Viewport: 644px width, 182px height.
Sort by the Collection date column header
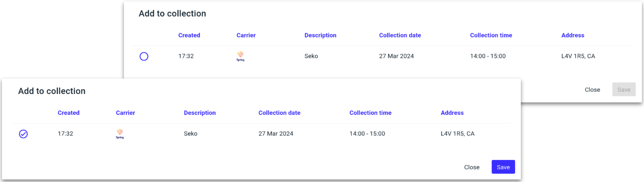279,113
